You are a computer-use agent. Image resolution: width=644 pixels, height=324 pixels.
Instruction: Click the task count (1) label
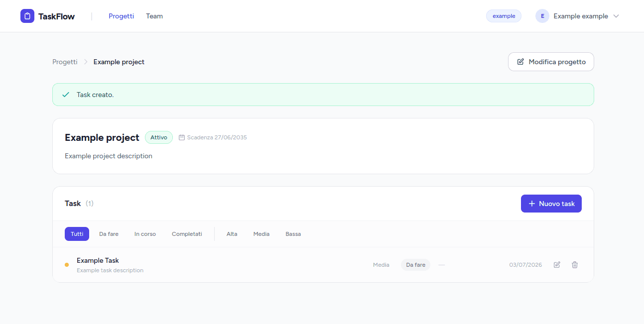point(90,204)
